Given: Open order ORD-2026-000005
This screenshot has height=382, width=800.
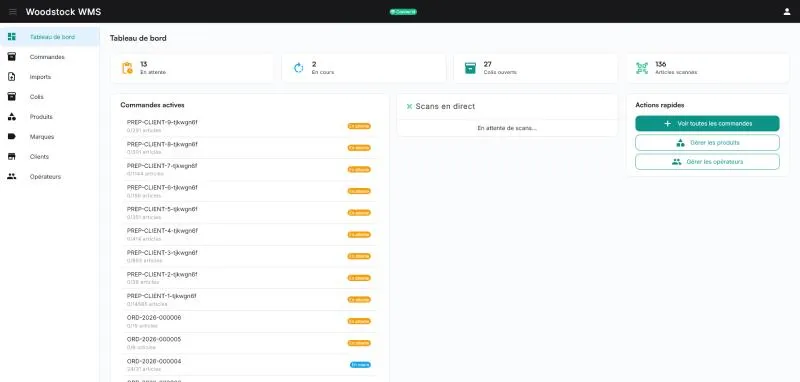Looking at the screenshot, I should pyautogui.click(x=249, y=343).
